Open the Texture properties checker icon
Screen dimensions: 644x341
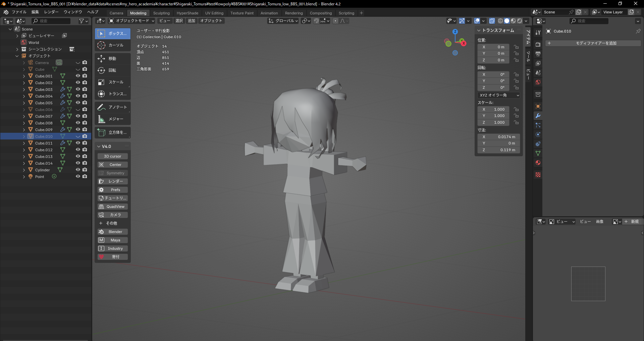pos(538,175)
